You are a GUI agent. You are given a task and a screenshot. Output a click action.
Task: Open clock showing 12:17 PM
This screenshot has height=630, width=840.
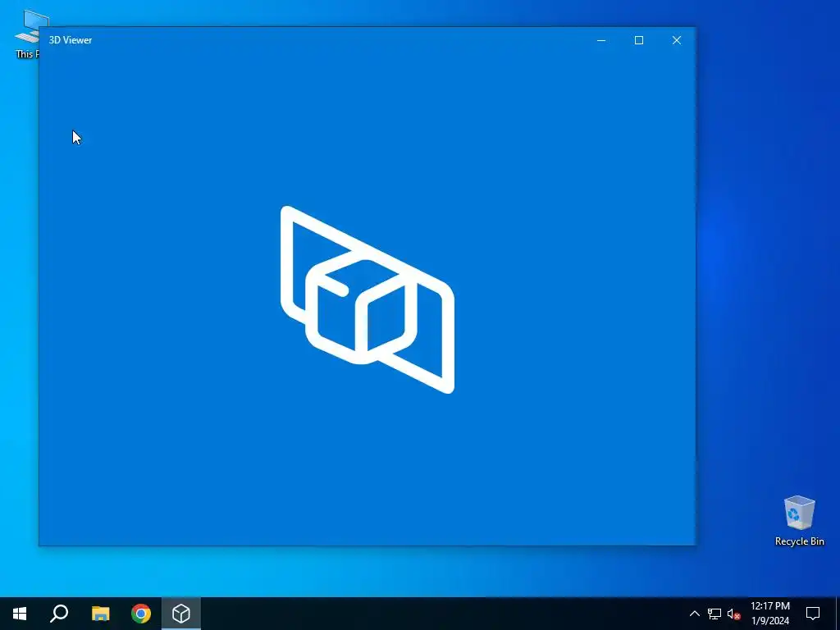769,614
